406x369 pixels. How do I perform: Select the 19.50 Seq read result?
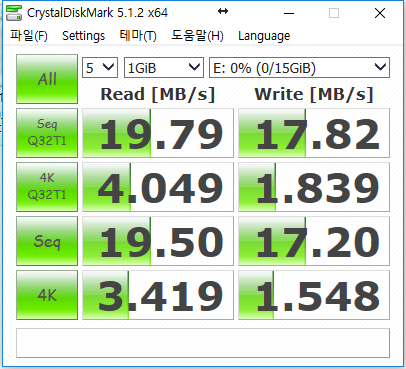pyautogui.click(x=158, y=241)
